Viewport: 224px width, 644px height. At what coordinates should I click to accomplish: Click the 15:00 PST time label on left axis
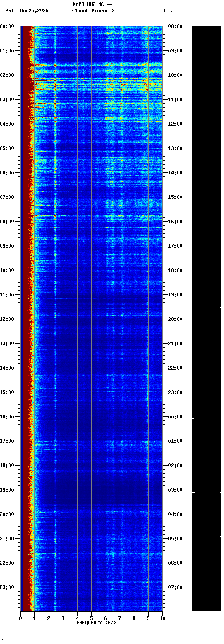point(7,392)
